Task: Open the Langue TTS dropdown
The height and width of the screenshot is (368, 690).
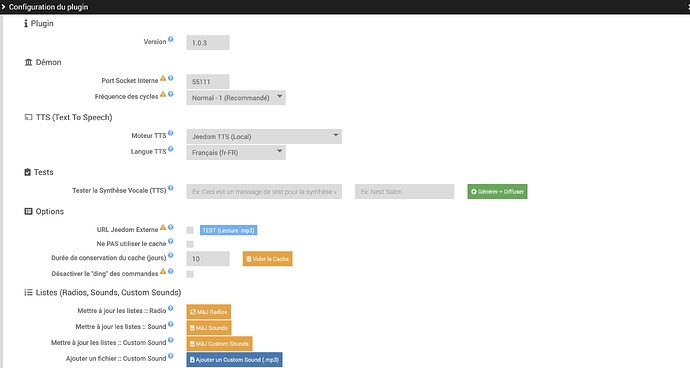Action: (236, 152)
